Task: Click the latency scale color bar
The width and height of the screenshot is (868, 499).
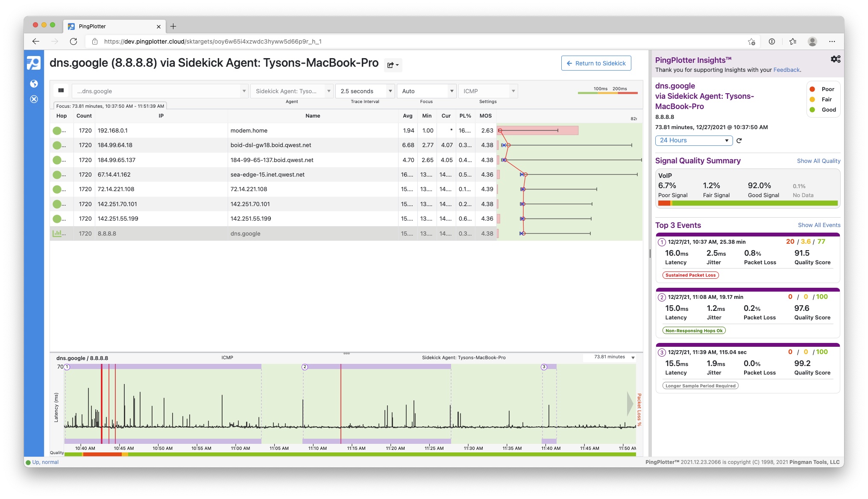Action: pos(607,93)
